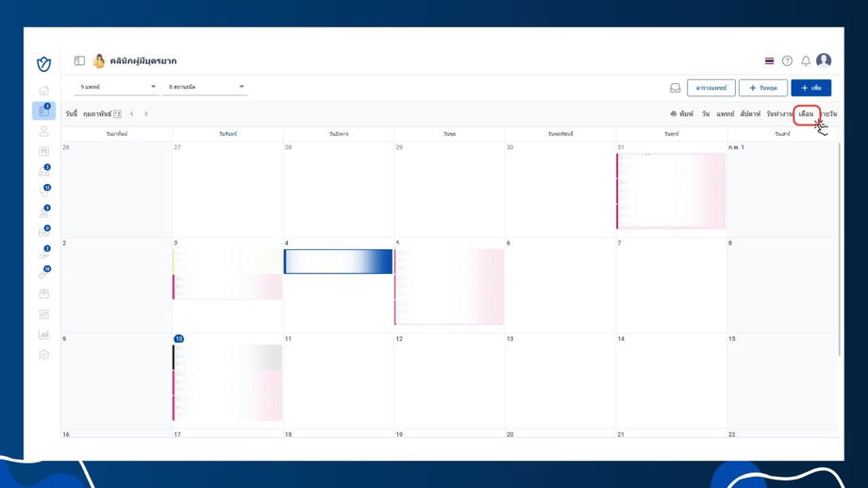Viewport: 868px width, 488px height.
Task: Click the + วันหยุด holiday button
Action: click(763, 88)
